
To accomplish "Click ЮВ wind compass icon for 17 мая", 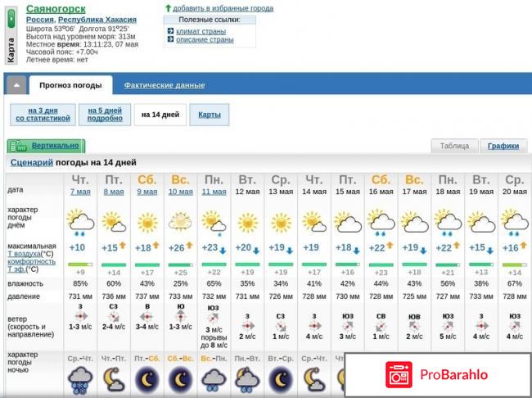I will tap(414, 327).
